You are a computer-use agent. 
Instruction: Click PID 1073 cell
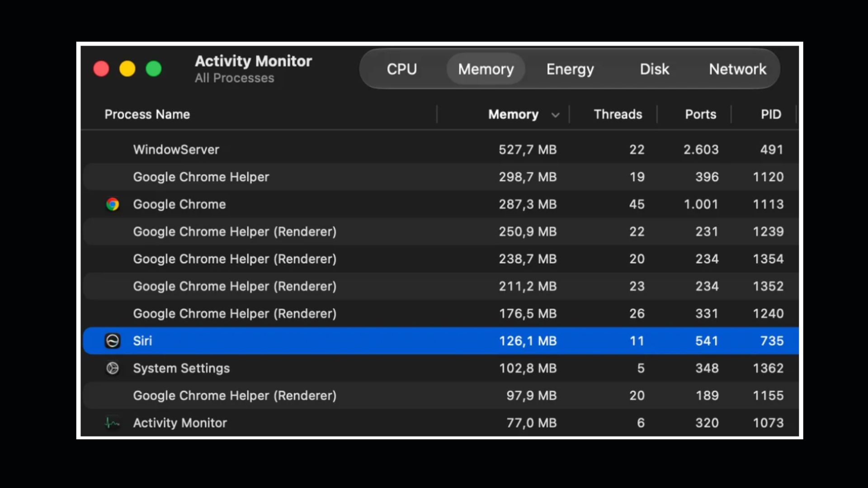[x=768, y=423]
